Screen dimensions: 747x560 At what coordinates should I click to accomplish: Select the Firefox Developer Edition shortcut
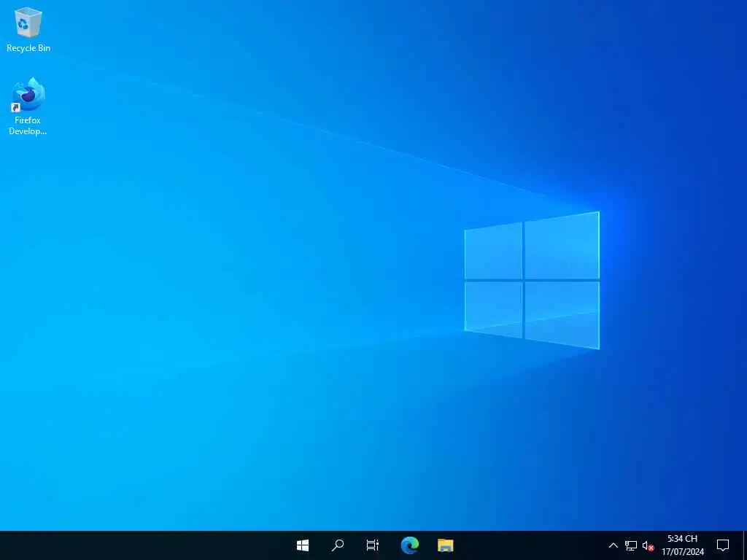(x=28, y=106)
